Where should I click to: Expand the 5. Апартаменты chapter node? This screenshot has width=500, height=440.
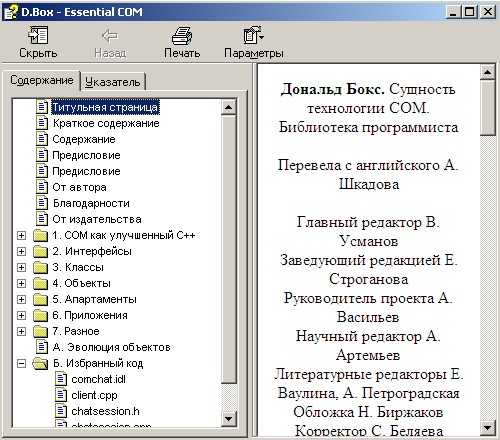click(21, 299)
